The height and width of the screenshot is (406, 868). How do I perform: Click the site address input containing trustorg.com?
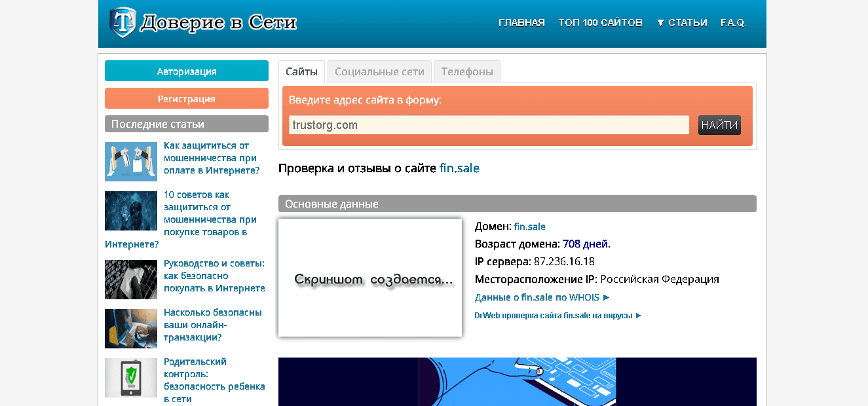488,124
